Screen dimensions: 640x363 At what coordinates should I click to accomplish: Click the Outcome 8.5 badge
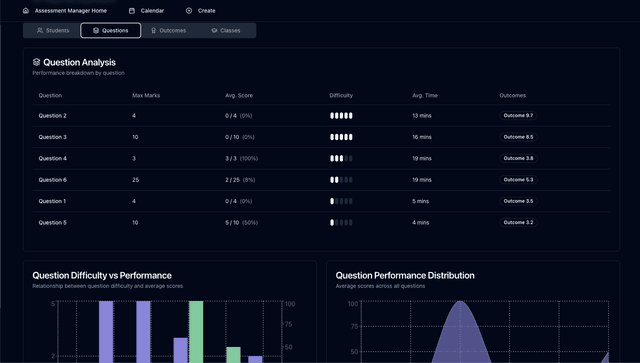(x=518, y=137)
